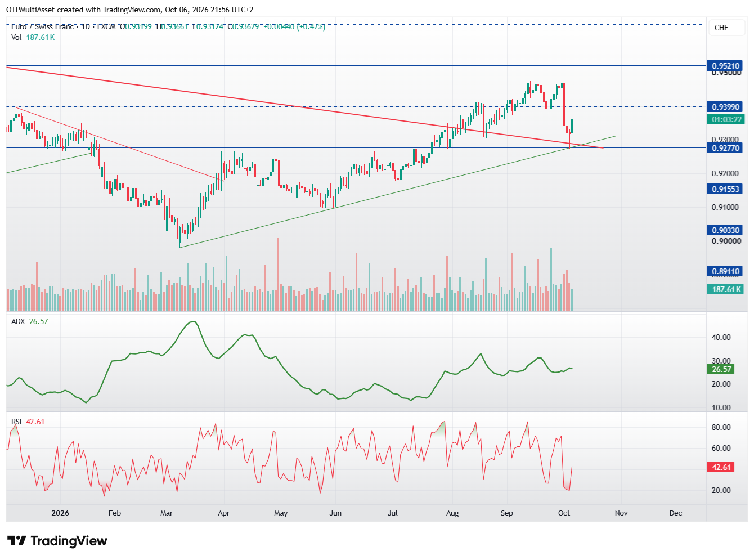Image resolution: width=754 pixels, height=560 pixels.
Task: Click the TradingView logo at bottom
Action: coord(57,541)
